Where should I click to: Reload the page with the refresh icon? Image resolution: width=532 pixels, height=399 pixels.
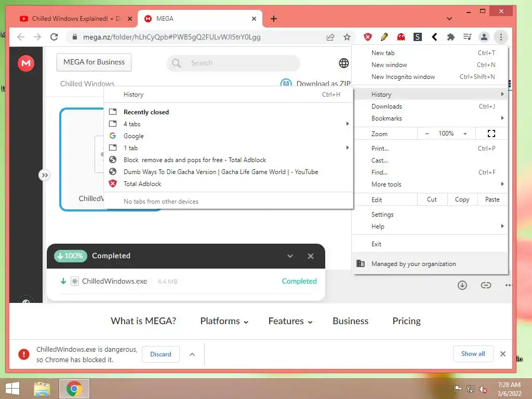(x=54, y=37)
